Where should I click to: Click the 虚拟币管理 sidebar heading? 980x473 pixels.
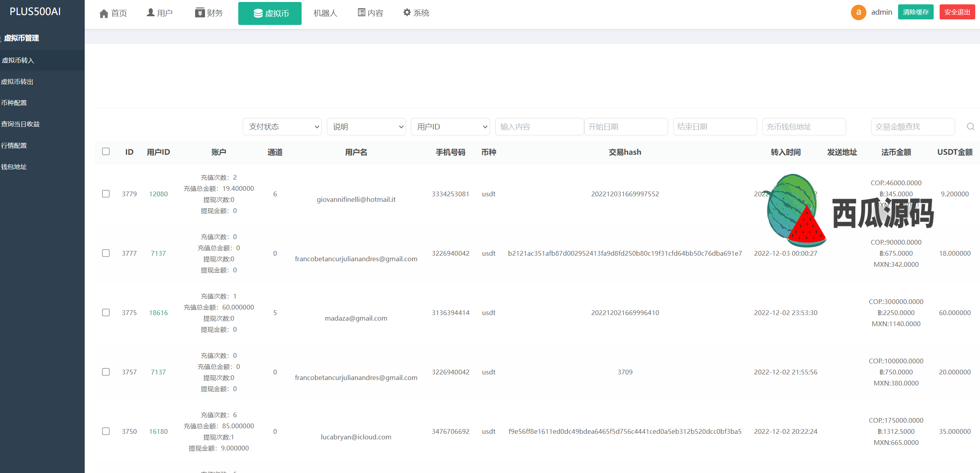tap(21, 38)
